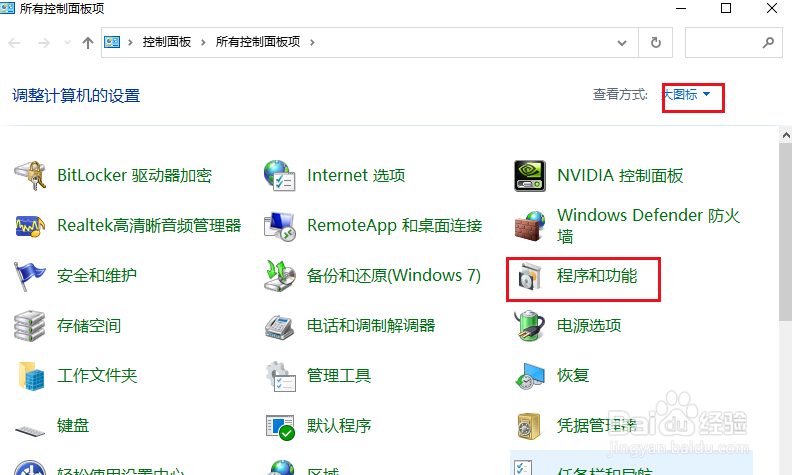Go up one folder level arrow
This screenshot has height=475, width=792.
(88, 42)
